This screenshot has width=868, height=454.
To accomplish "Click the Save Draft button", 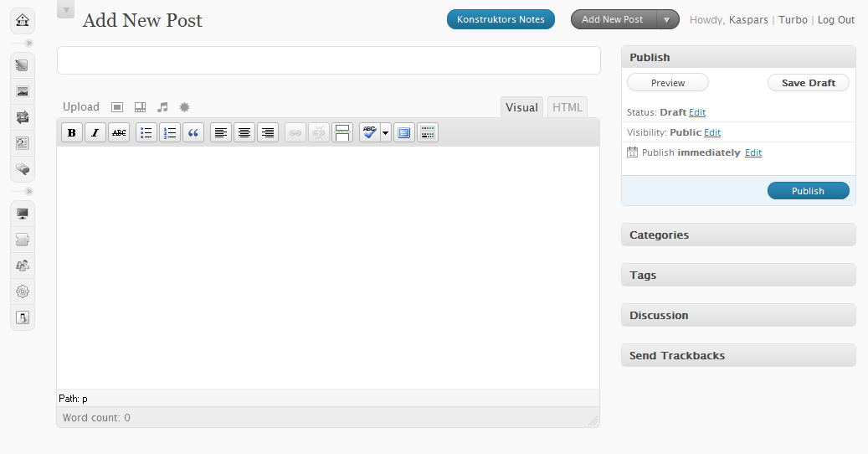I will (x=808, y=83).
